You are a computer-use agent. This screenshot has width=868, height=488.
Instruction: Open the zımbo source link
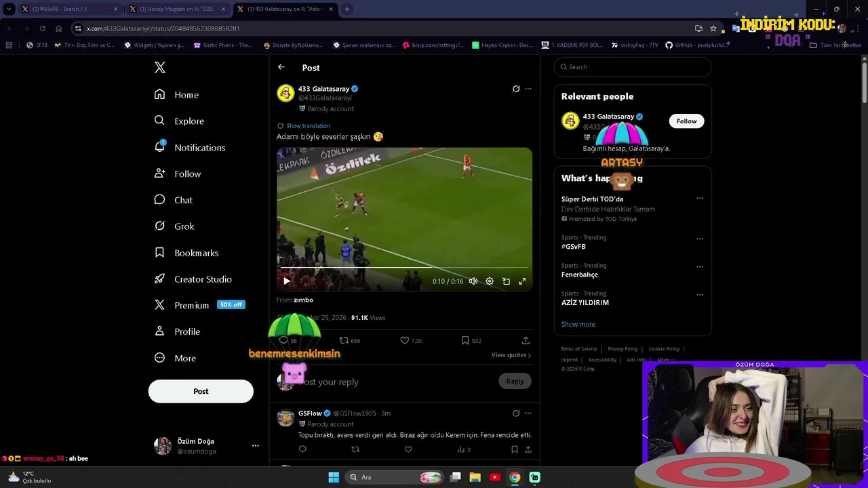pyautogui.click(x=303, y=300)
